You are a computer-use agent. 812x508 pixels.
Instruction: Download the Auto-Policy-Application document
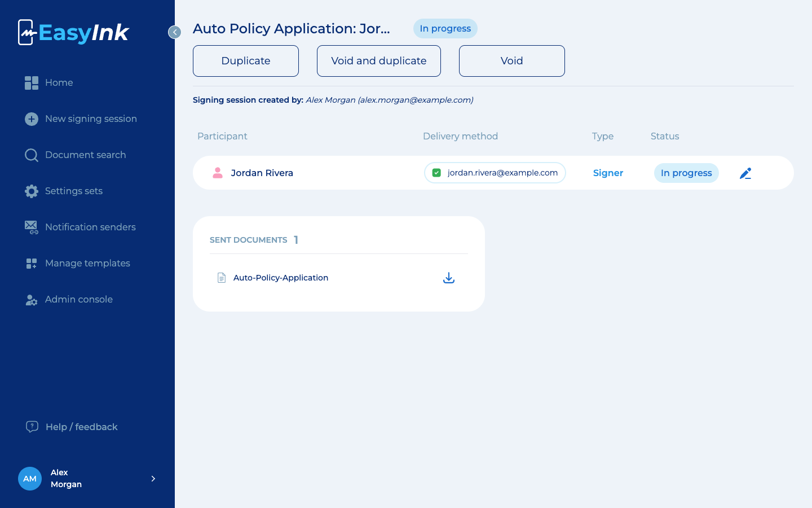[x=449, y=278]
